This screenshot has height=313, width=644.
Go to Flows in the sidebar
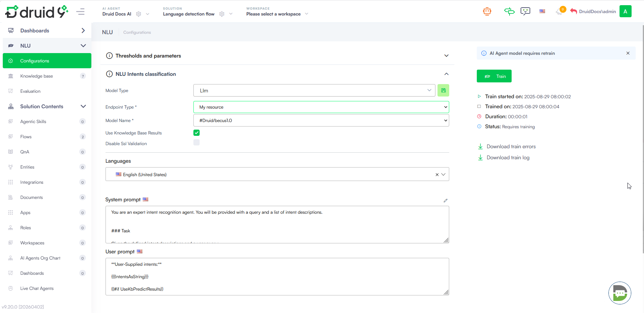[26, 137]
